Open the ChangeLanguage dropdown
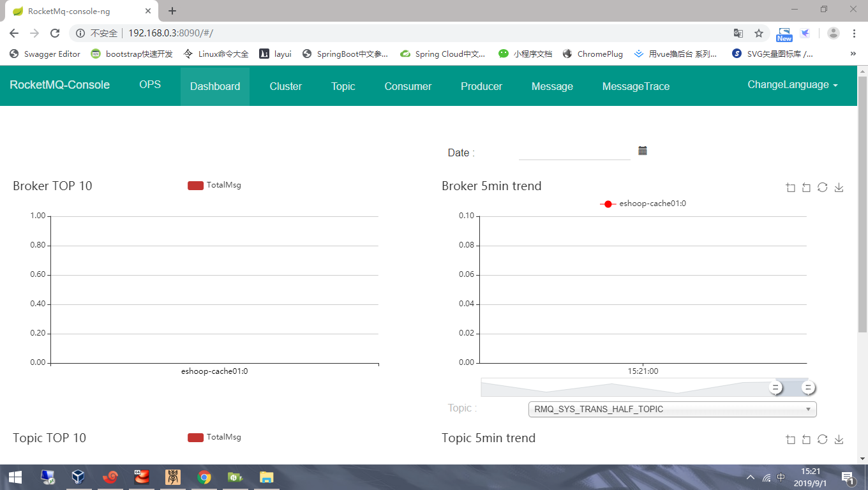 point(793,85)
